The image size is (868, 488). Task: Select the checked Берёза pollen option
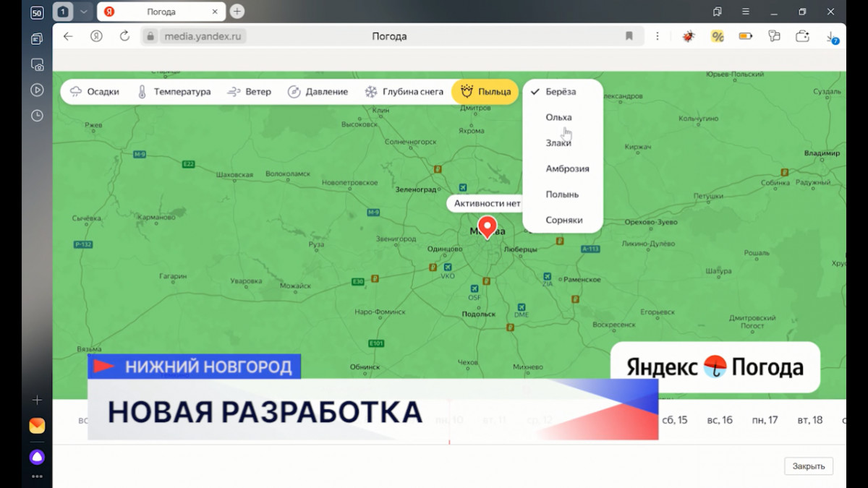[x=561, y=92]
